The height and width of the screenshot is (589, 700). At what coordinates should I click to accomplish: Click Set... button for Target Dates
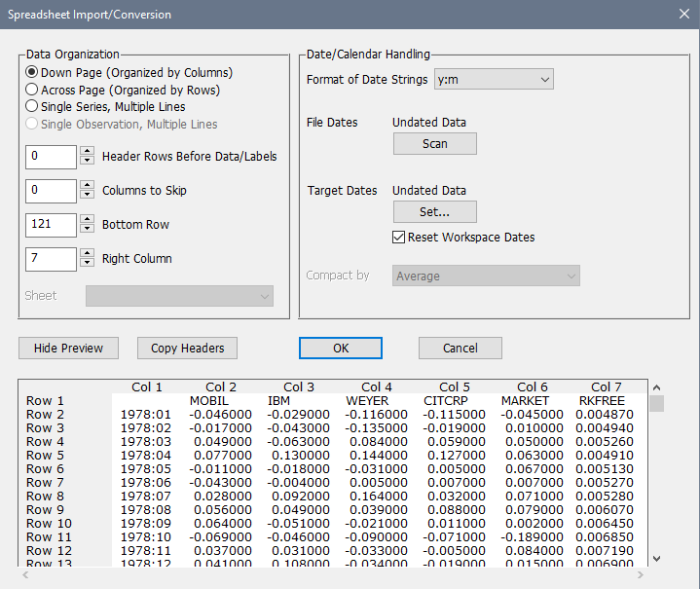[x=435, y=211]
